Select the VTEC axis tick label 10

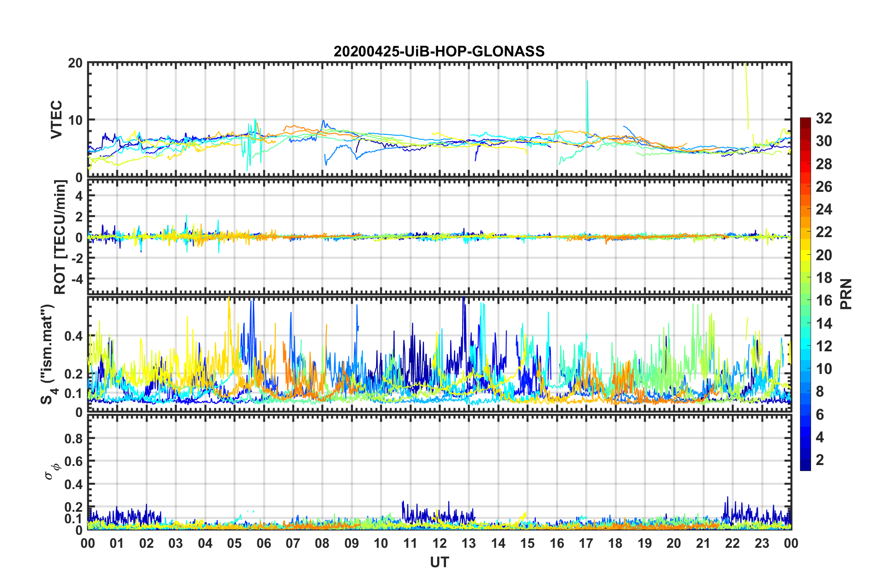click(x=75, y=120)
